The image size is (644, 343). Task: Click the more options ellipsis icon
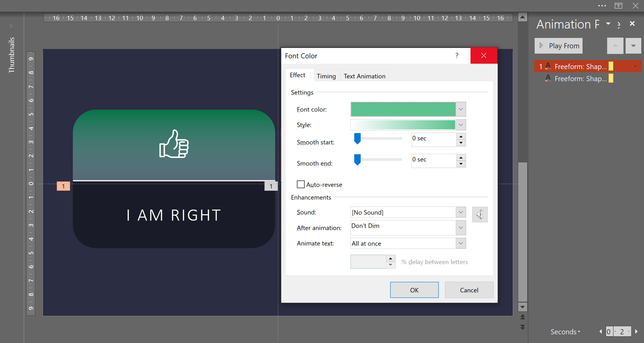tap(602, 6)
